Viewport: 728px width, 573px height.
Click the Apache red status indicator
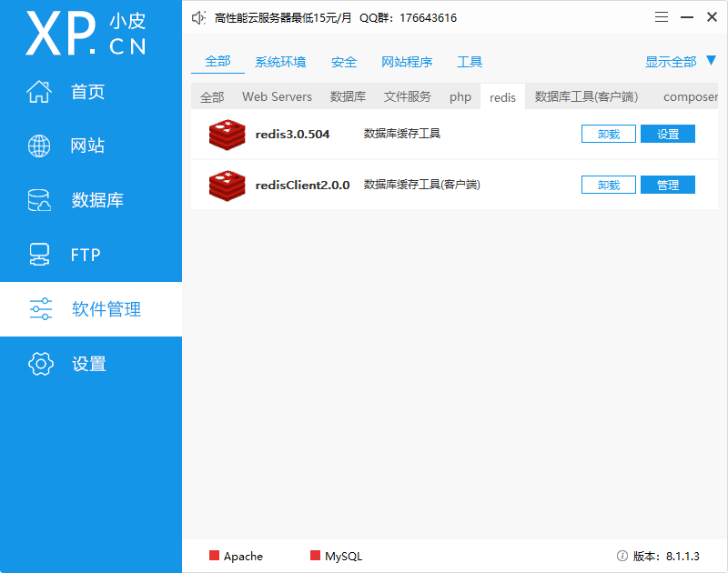click(x=214, y=556)
